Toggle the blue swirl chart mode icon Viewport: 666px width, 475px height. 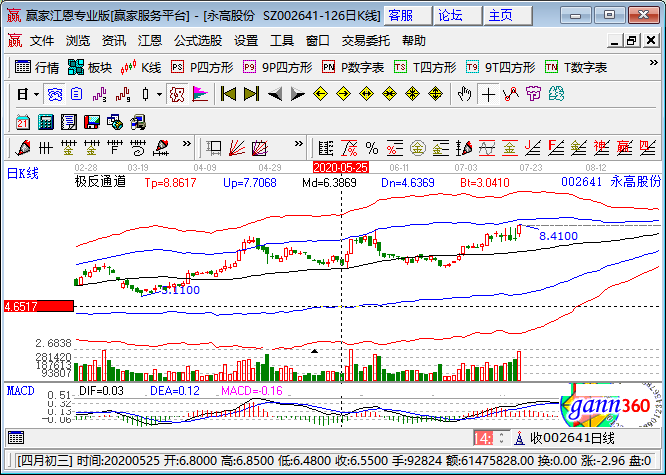coord(55,94)
